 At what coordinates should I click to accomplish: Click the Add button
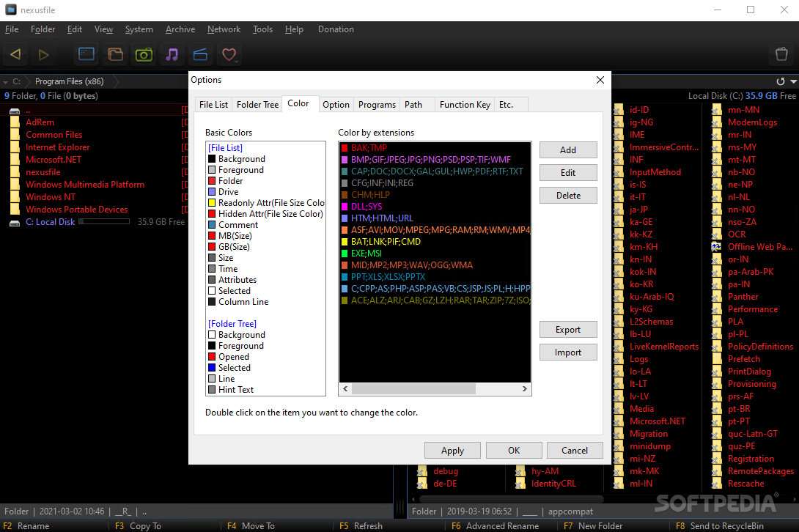(568, 149)
